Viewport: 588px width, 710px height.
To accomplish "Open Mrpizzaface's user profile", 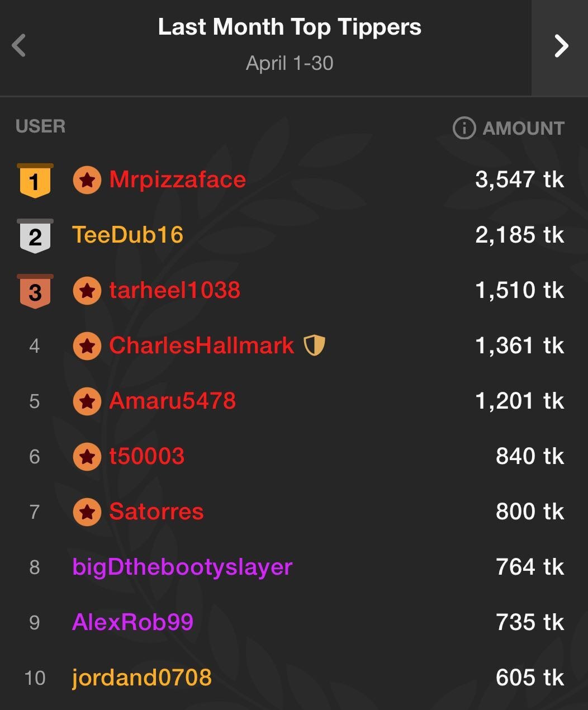I will point(177,179).
